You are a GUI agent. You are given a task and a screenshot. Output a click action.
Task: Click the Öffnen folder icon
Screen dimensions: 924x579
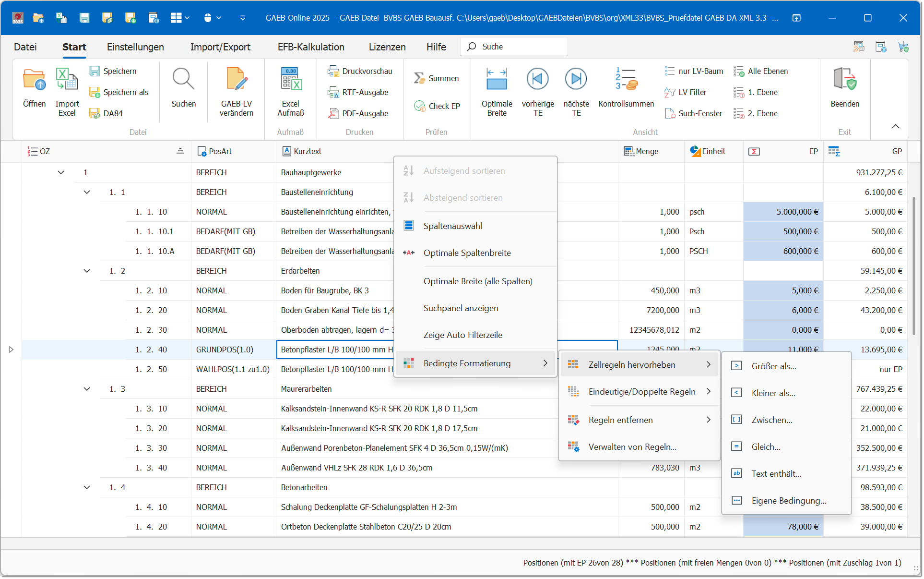click(x=34, y=80)
